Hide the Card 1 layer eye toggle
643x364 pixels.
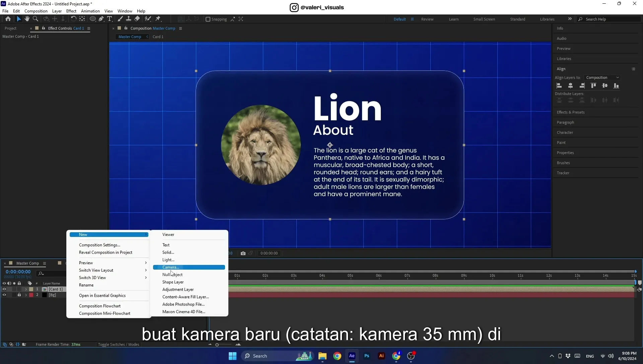(4, 289)
